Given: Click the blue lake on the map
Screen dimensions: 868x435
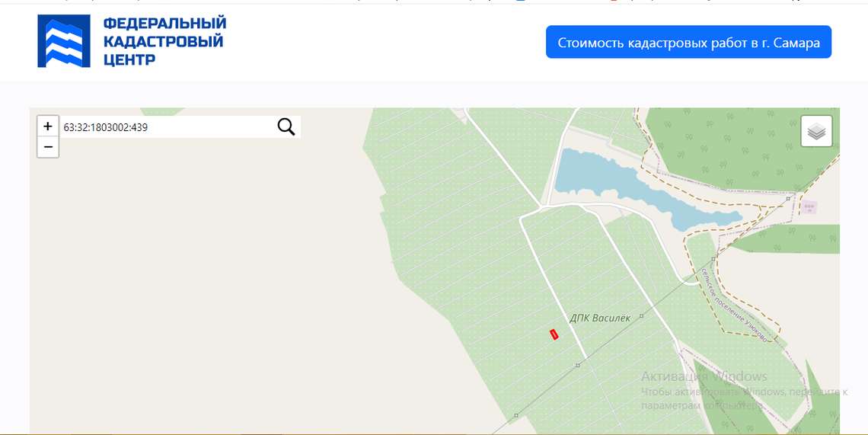Looking at the screenshot, I should [x=637, y=188].
